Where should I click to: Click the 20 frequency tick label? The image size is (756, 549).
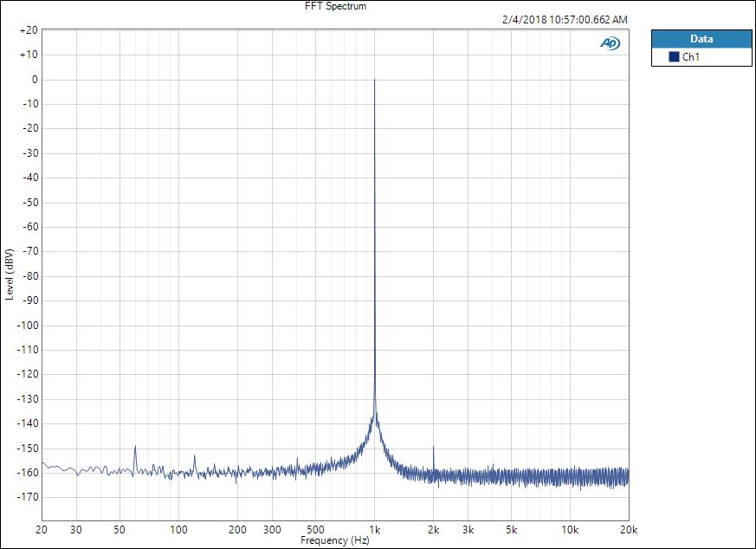[42, 530]
